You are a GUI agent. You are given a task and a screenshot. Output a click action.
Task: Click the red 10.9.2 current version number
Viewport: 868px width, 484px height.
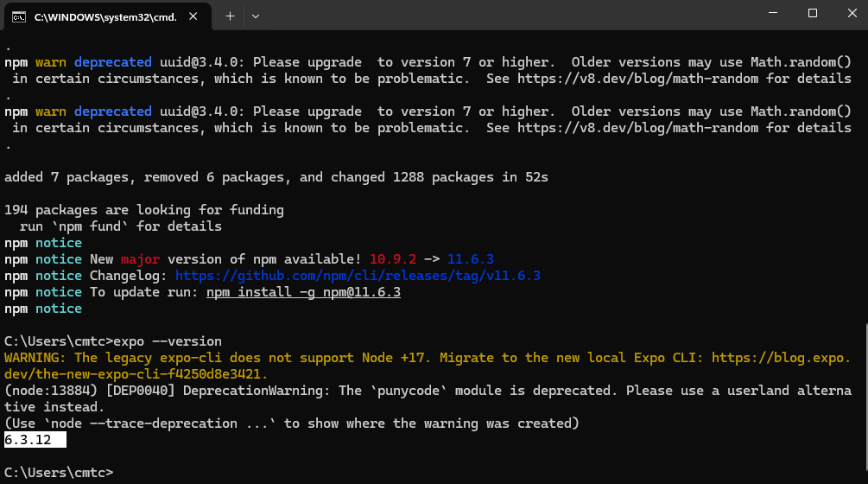[x=392, y=259]
